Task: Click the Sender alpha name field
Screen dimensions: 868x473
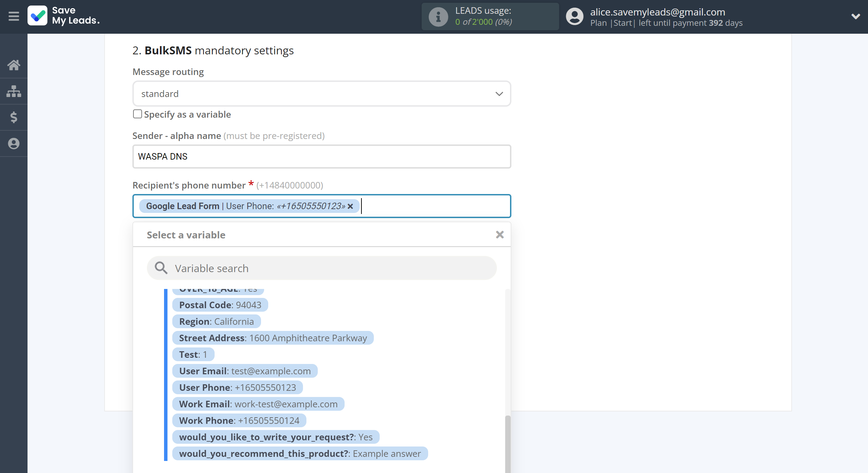Action: coord(322,157)
